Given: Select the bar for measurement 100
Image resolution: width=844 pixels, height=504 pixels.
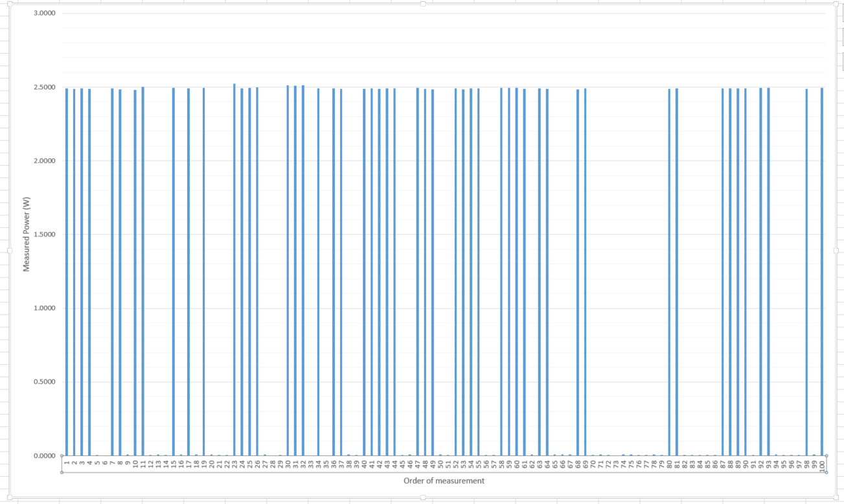Looking at the screenshot, I should (x=822, y=272).
